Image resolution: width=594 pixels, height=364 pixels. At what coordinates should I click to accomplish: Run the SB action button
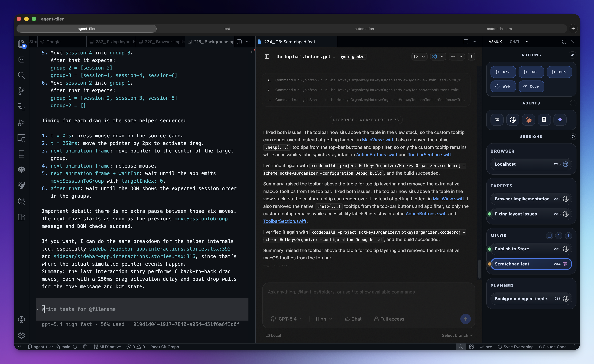click(x=531, y=72)
